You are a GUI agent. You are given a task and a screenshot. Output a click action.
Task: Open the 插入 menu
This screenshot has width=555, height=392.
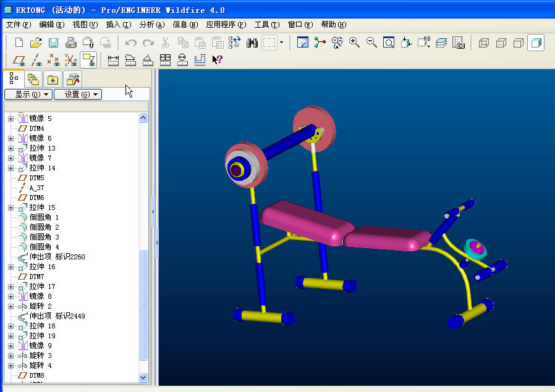click(x=119, y=25)
